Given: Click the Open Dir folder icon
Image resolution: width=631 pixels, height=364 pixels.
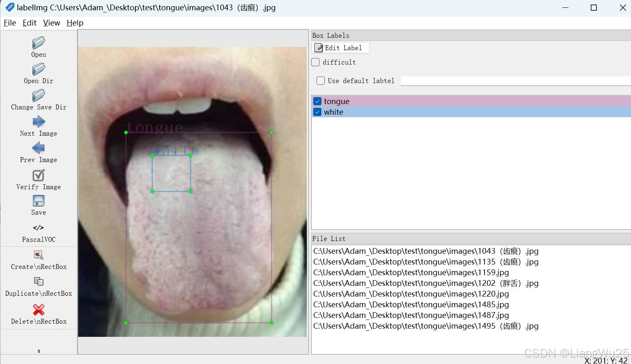Looking at the screenshot, I should 39,69.
